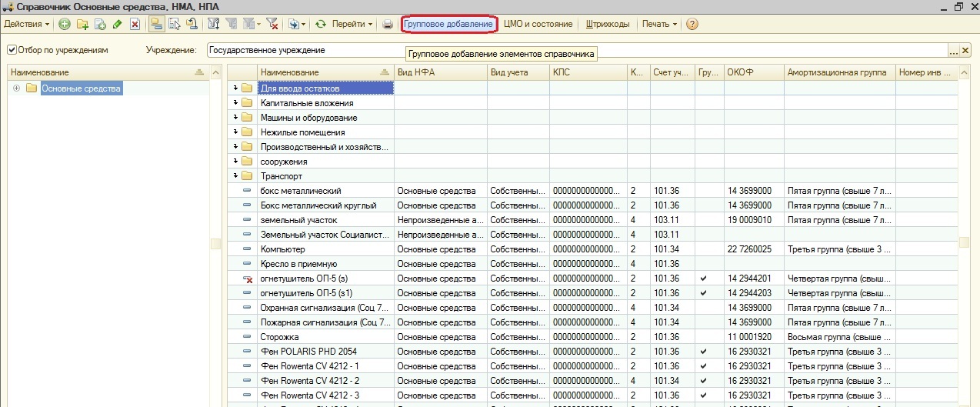
Task: Click checkmark in Фен Rowenta CV 4212 - 1 row
Action: tap(703, 366)
